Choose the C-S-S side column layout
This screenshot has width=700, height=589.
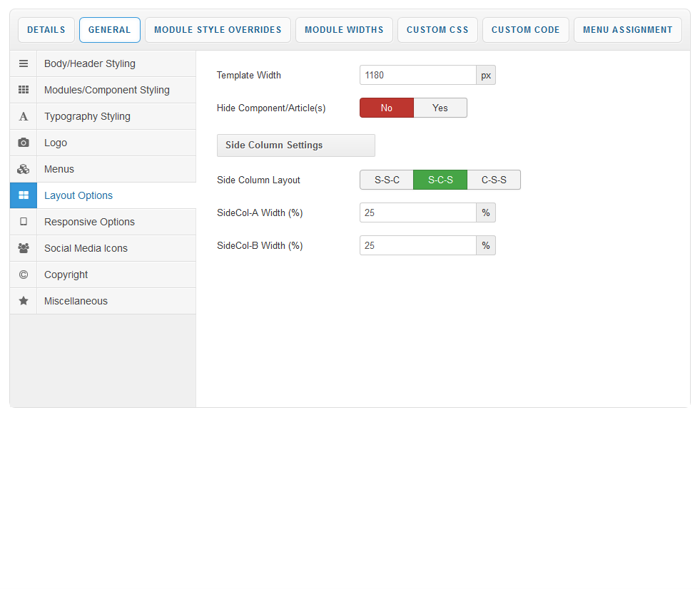pos(494,180)
